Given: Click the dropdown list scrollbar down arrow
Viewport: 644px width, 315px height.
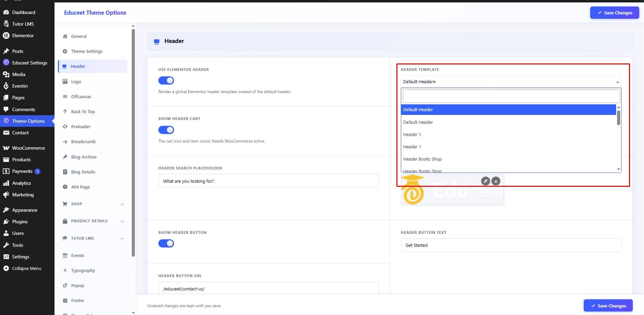Looking at the screenshot, I should [x=619, y=169].
